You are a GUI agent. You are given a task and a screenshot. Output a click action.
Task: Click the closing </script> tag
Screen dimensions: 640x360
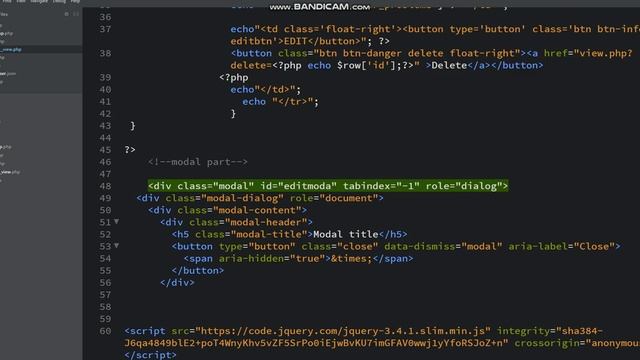pos(151,355)
